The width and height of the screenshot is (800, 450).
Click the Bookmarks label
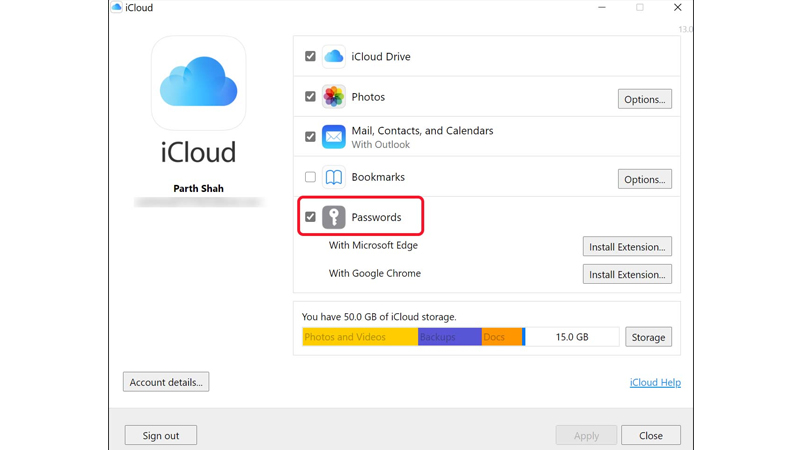[378, 177]
